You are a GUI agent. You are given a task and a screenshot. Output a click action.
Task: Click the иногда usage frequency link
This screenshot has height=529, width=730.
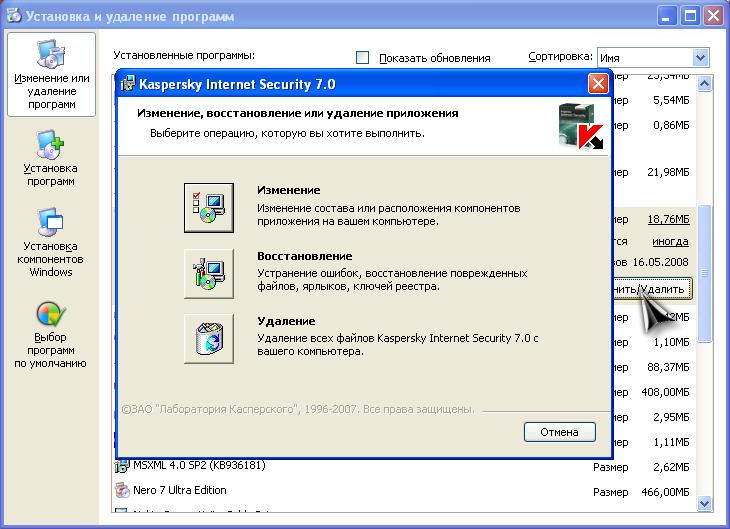[x=670, y=242]
